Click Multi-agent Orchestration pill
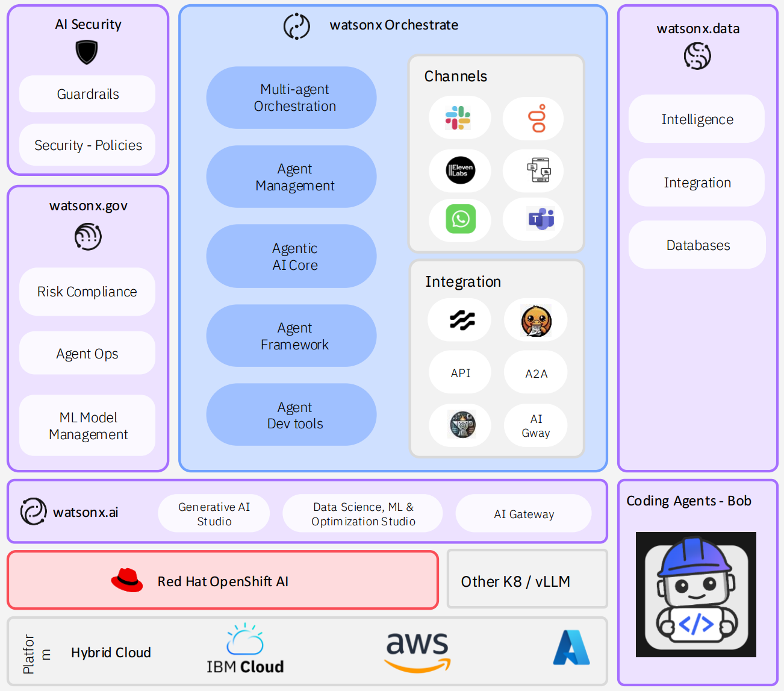784x691 pixels. (291, 98)
